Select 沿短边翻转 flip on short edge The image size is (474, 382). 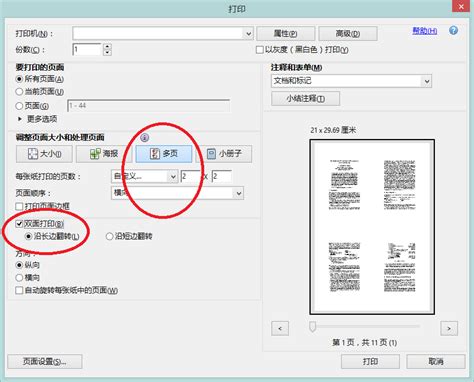point(109,236)
